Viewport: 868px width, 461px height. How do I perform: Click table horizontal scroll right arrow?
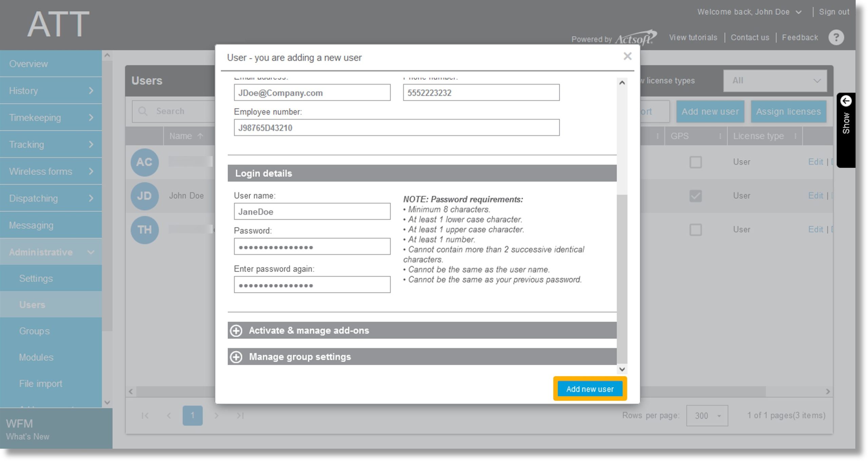[828, 392]
